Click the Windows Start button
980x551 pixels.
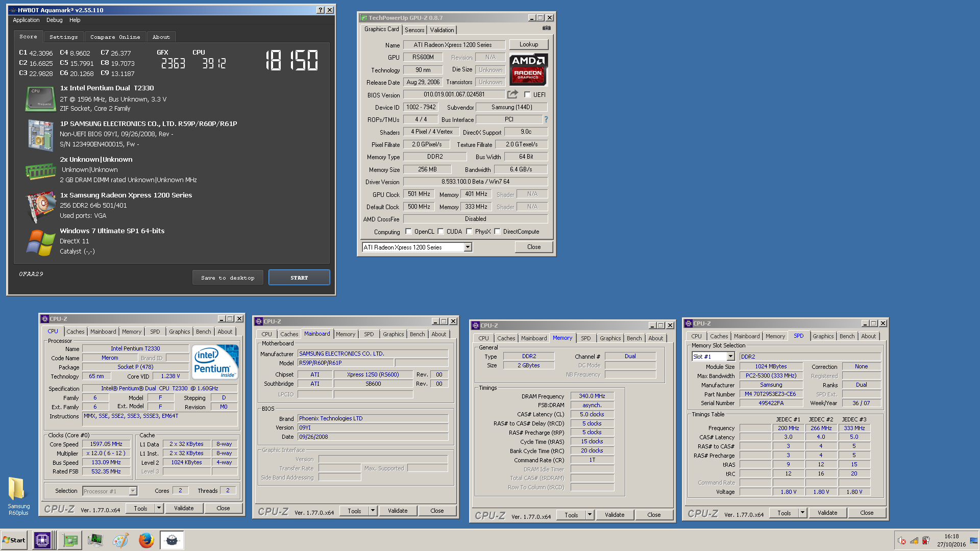click(x=14, y=540)
